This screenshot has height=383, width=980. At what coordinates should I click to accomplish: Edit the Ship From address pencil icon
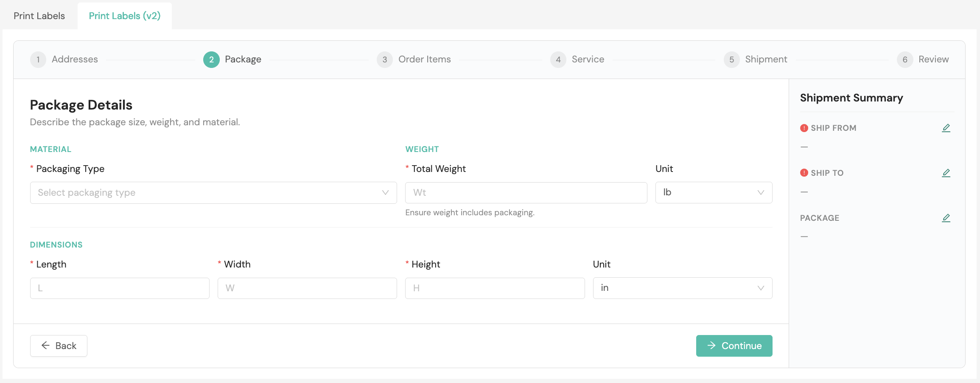click(946, 128)
